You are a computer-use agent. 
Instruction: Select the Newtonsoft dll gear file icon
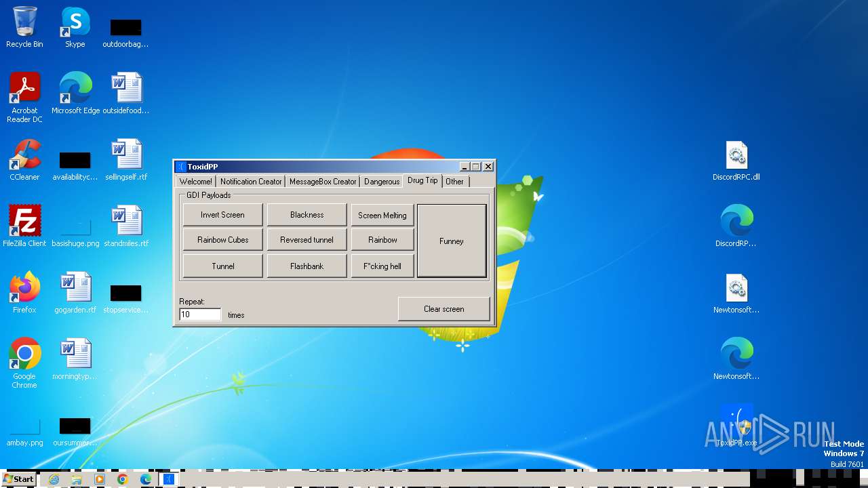(736, 293)
